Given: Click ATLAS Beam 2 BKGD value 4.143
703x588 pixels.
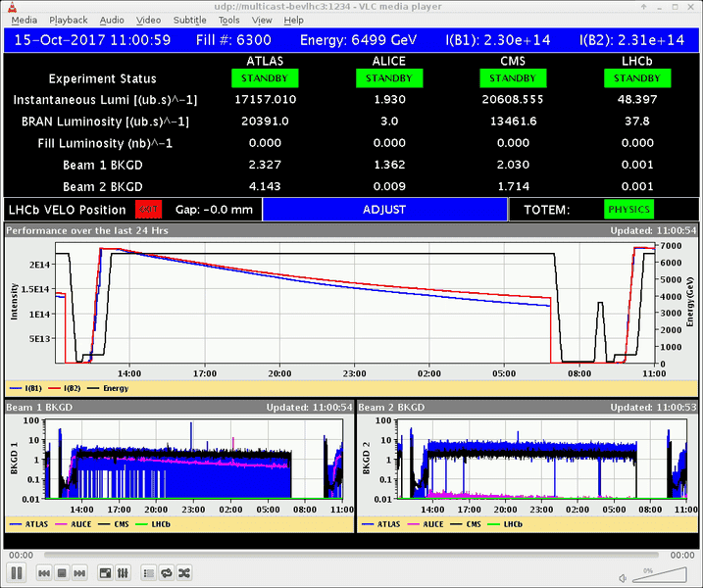Looking at the screenshot, I should (x=265, y=186).
